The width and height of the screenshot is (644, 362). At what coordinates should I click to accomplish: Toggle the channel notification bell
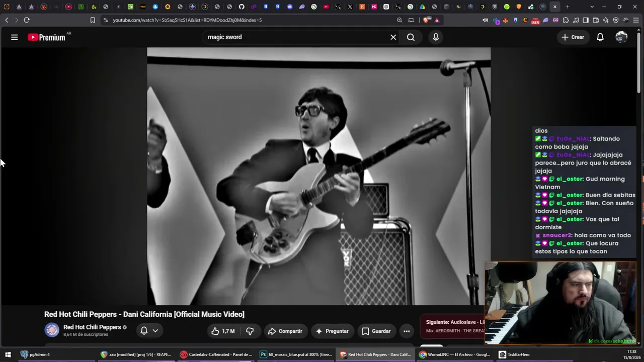(144, 331)
